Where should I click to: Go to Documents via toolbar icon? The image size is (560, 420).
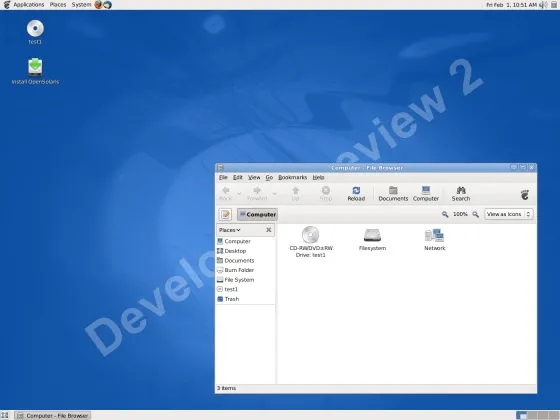tap(393, 194)
